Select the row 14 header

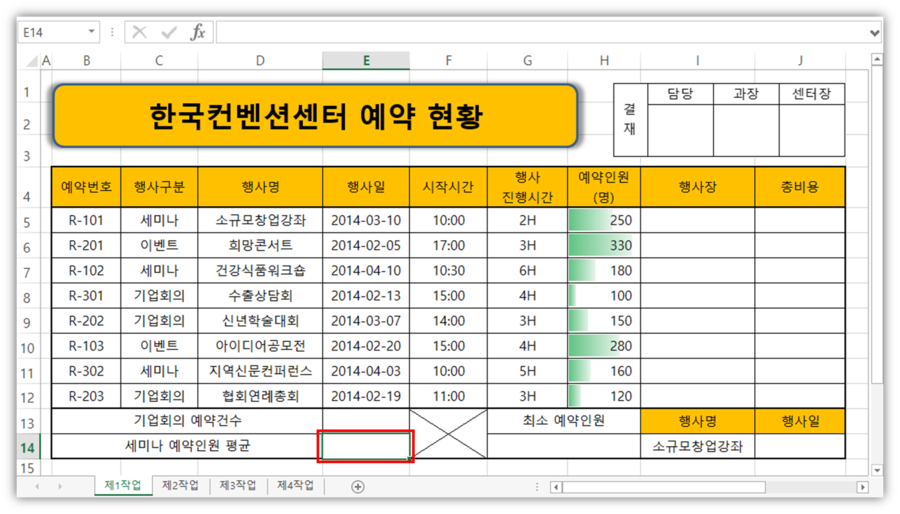point(27,446)
